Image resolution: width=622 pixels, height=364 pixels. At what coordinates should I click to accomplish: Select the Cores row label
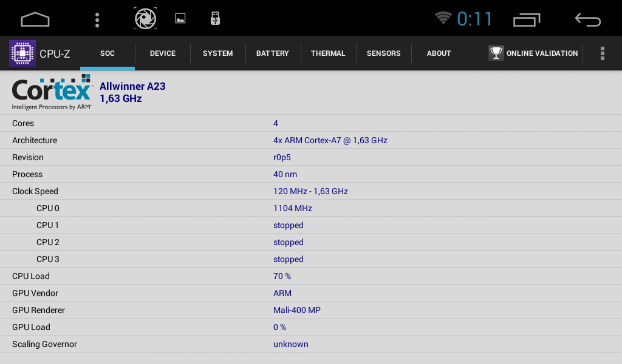tap(23, 123)
